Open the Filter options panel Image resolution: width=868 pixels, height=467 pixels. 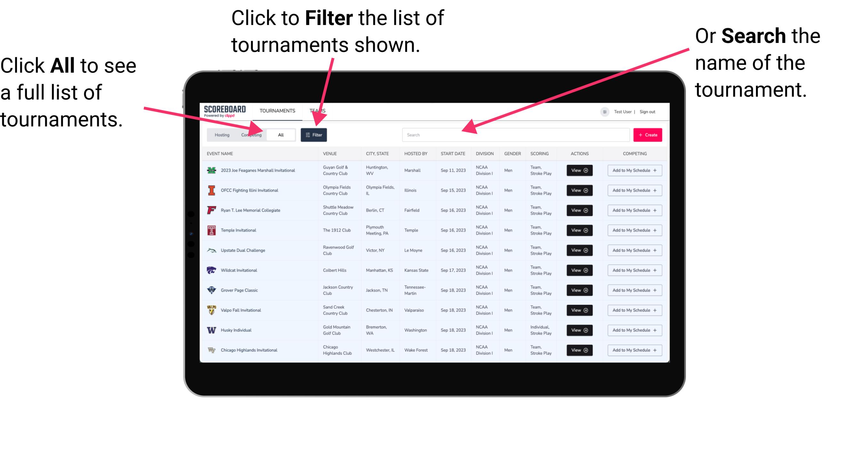314,134
